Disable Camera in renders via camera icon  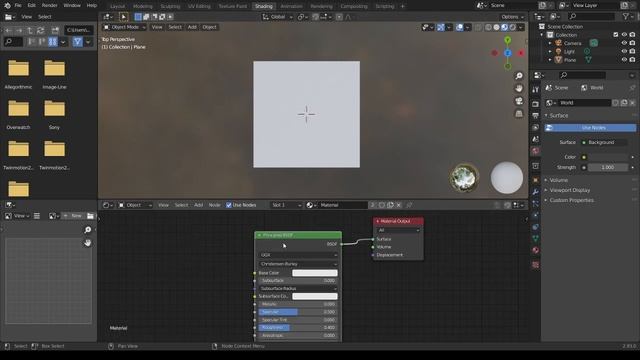pos(632,43)
